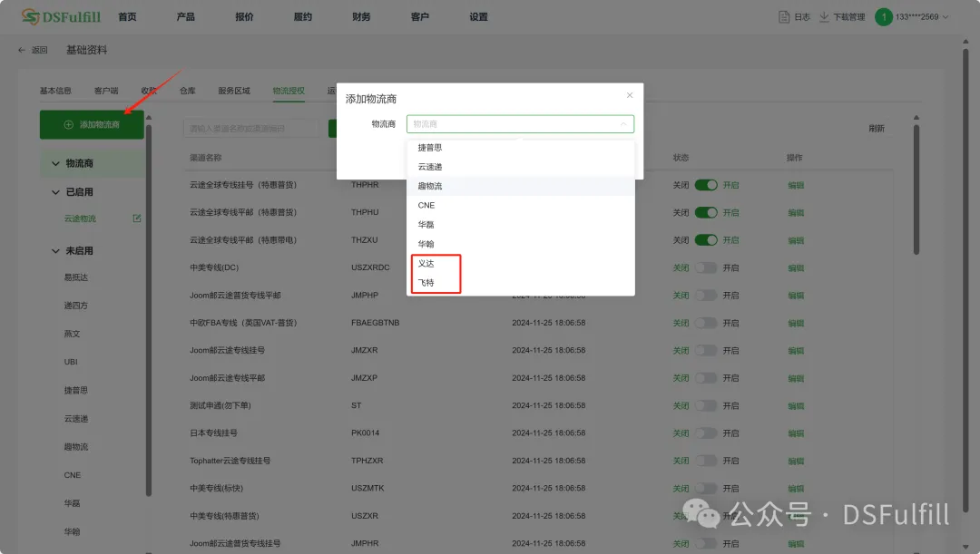The height and width of the screenshot is (554, 980).
Task: Choose 华翰 from the dropdown list
Action: click(x=521, y=244)
